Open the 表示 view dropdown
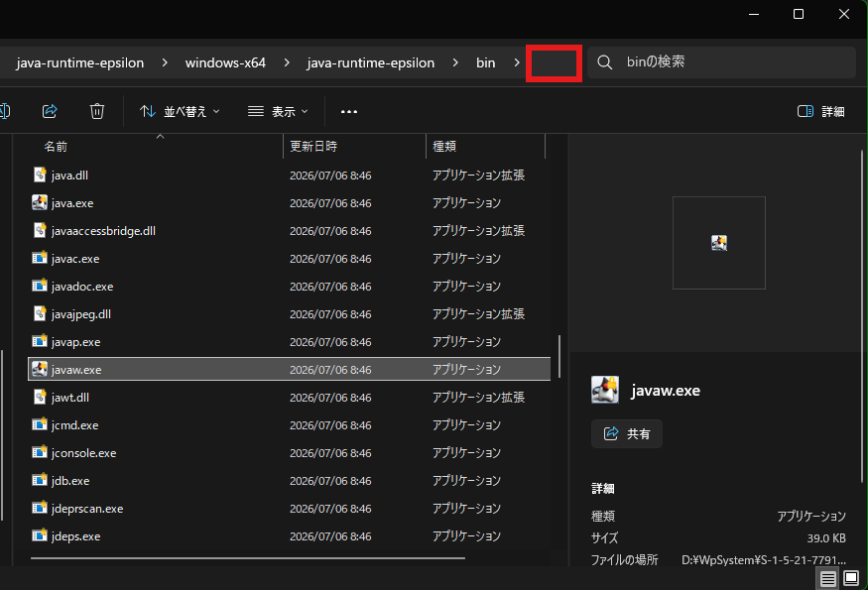Viewport: 868px width, 590px height. [278, 112]
